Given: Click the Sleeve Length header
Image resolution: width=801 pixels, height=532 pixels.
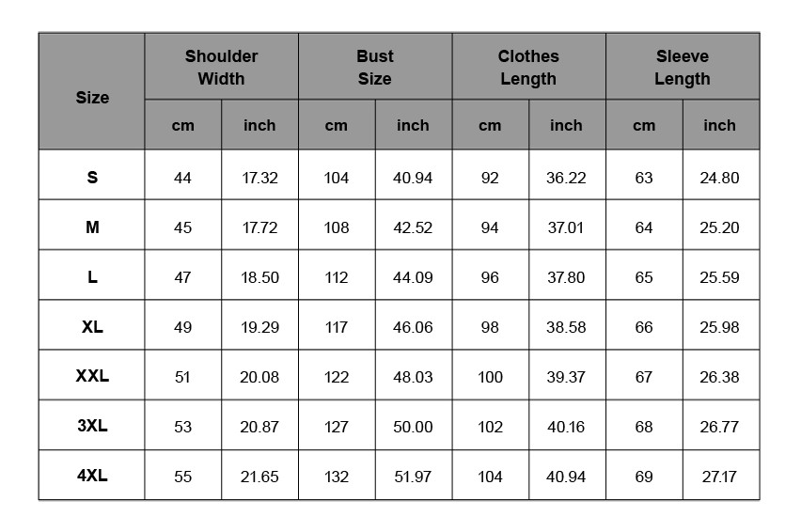Looking at the screenshot, I should pyautogui.click(x=683, y=67).
